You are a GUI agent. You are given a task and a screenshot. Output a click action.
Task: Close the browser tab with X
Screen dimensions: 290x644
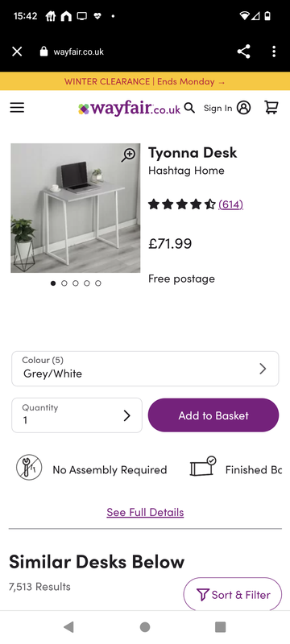[x=17, y=52]
